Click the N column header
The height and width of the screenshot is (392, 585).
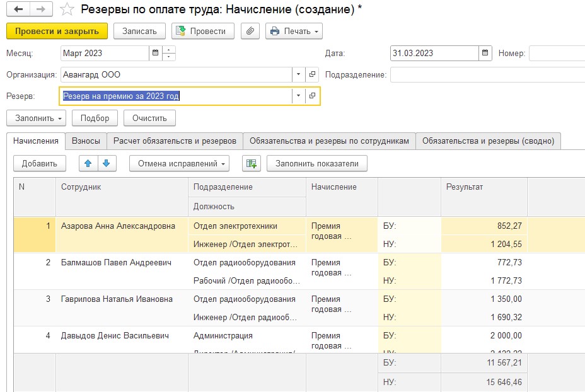click(x=35, y=197)
